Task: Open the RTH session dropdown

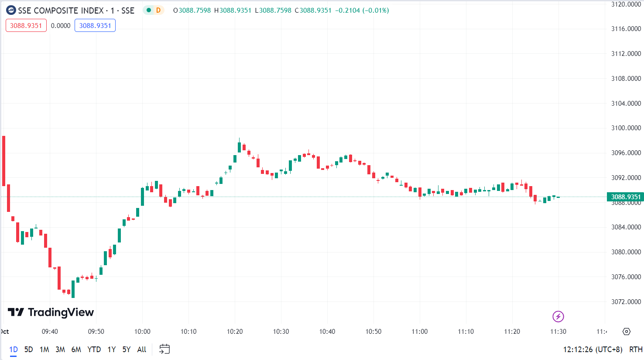Action: (635, 350)
